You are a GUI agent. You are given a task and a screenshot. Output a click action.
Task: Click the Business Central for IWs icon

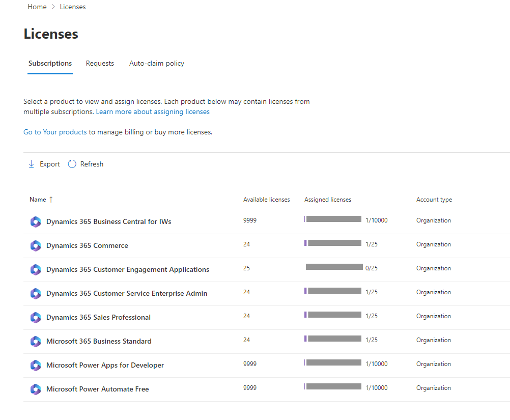click(x=35, y=222)
